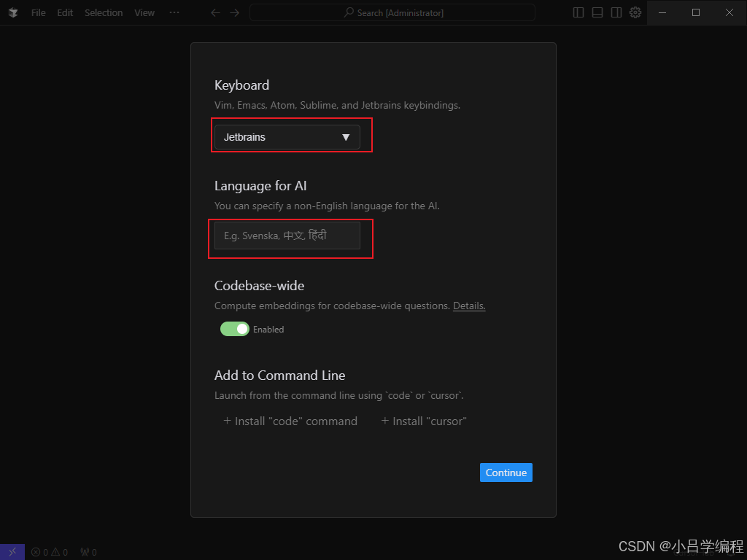The width and height of the screenshot is (747, 560).
Task: Click the remote connection status bar icon
Action: click(x=12, y=551)
